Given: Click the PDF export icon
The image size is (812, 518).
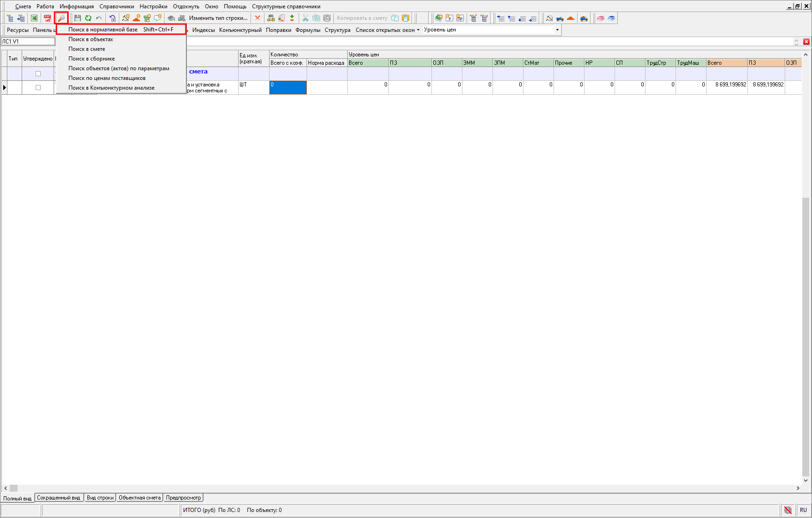Looking at the screenshot, I should 48,18.
